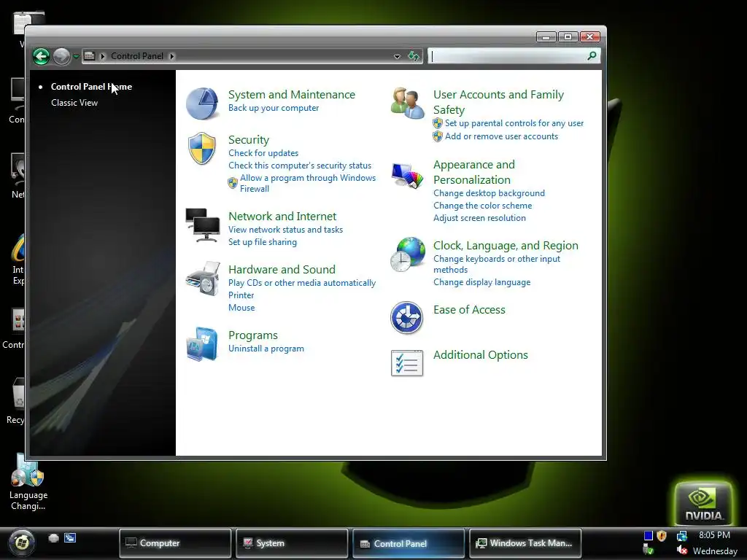Click Change the color scheme

point(483,206)
